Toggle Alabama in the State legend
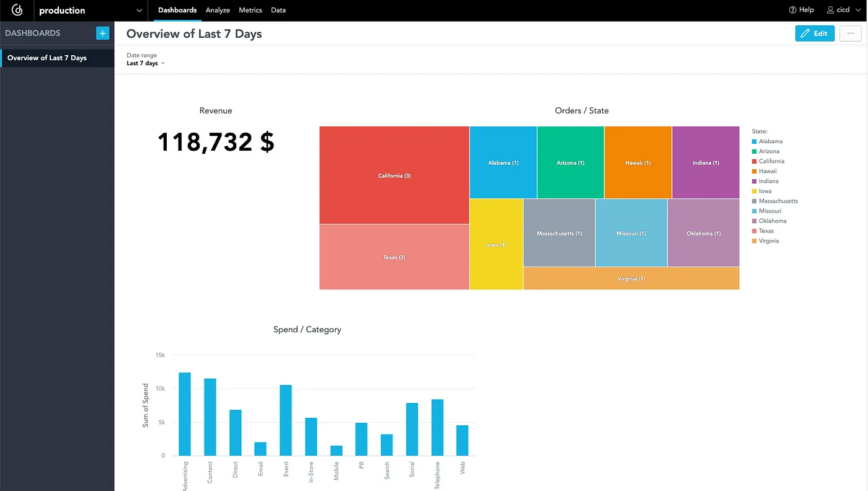The height and width of the screenshot is (491, 868). point(770,141)
